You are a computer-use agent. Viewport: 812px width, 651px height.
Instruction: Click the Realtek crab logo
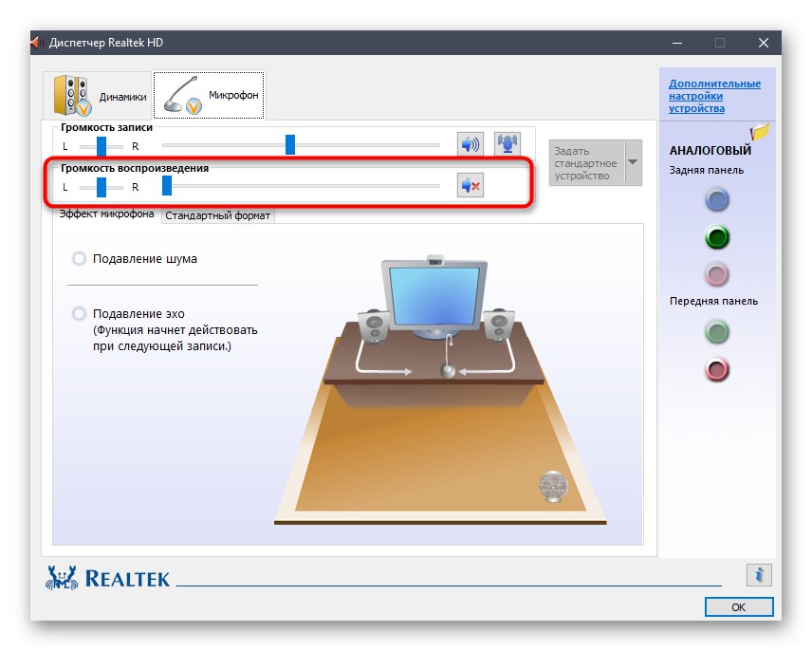pos(62,578)
